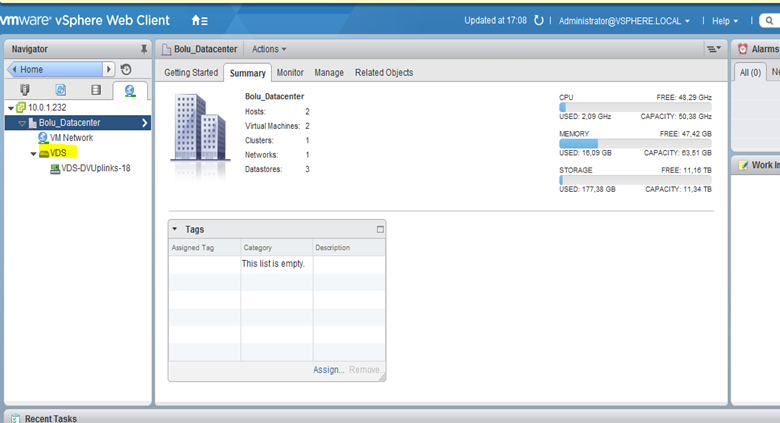The width and height of the screenshot is (780, 423).
Task: Sort by Category column header
Action: click(277, 247)
